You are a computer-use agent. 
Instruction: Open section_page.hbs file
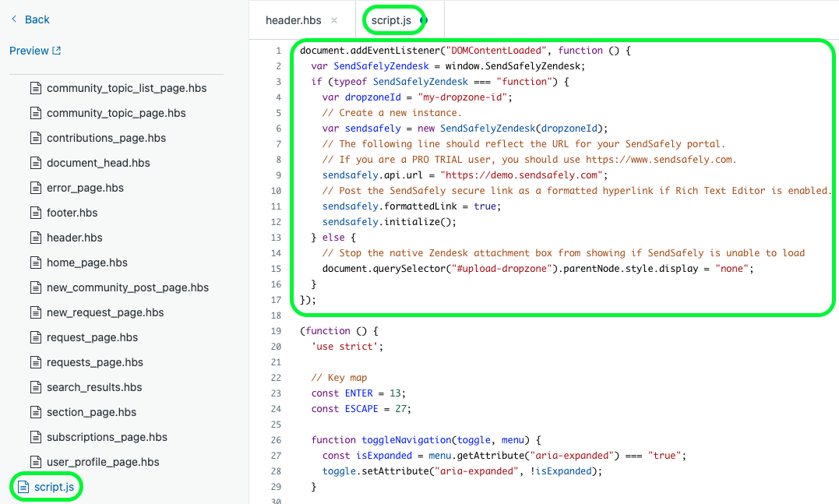tap(91, 413)
